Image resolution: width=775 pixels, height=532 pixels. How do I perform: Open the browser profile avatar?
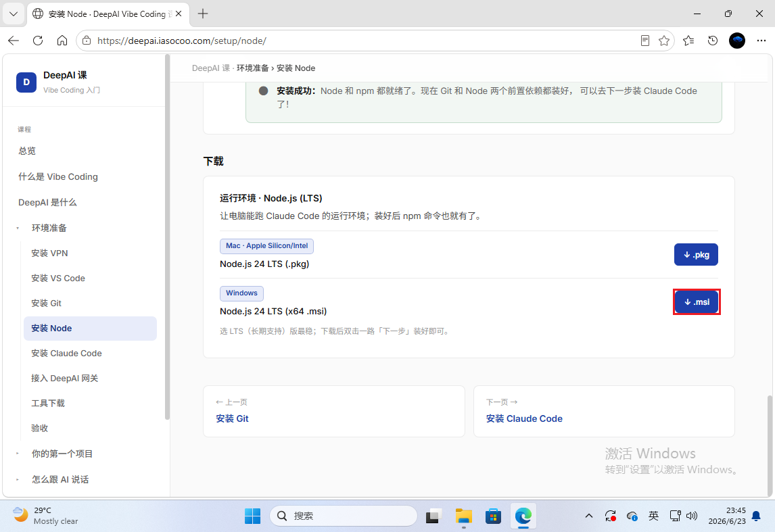[737, 41]
